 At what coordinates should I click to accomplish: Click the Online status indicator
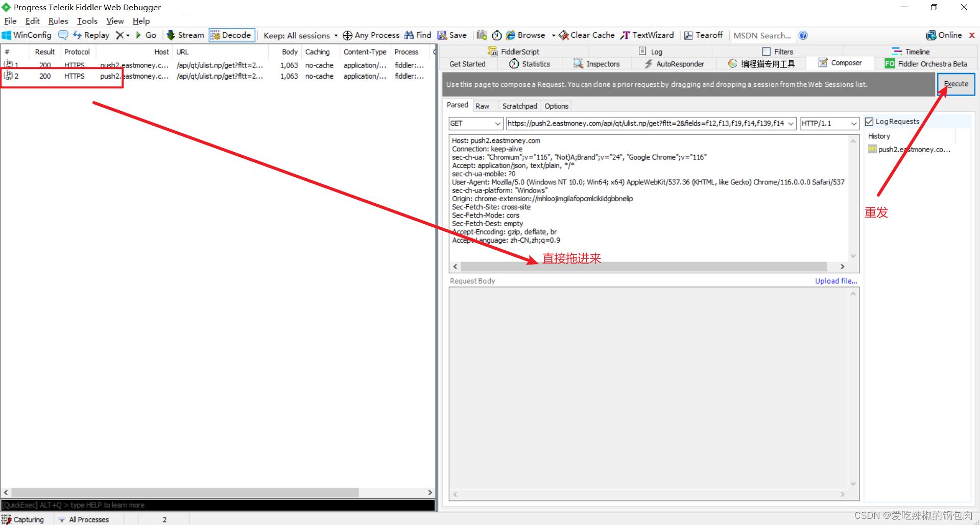pos(944,35)
